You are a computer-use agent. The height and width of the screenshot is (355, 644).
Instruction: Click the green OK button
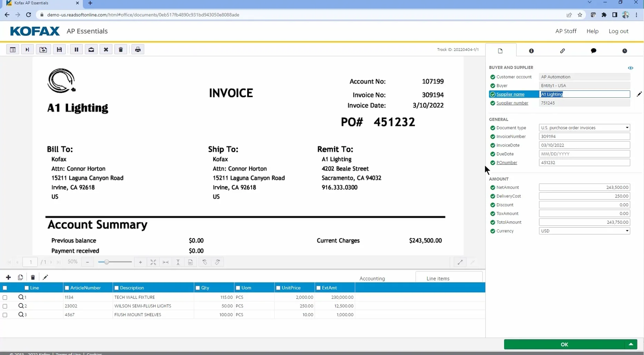click(564, 344)
